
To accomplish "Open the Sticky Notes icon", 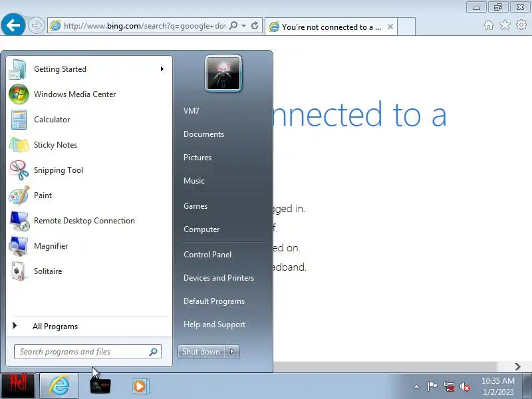I will [x=19, y=145].
